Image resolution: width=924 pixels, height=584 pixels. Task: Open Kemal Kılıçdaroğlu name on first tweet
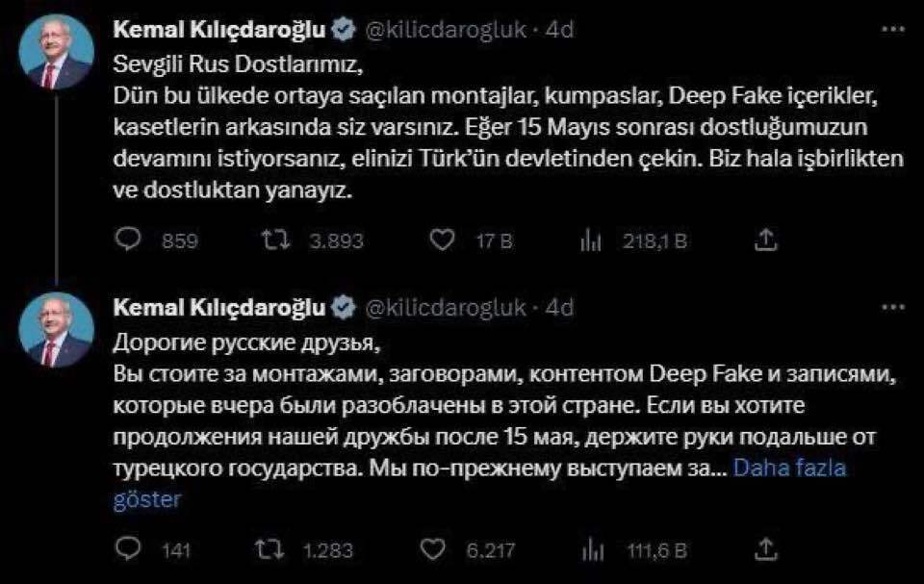tap(219, 30)
